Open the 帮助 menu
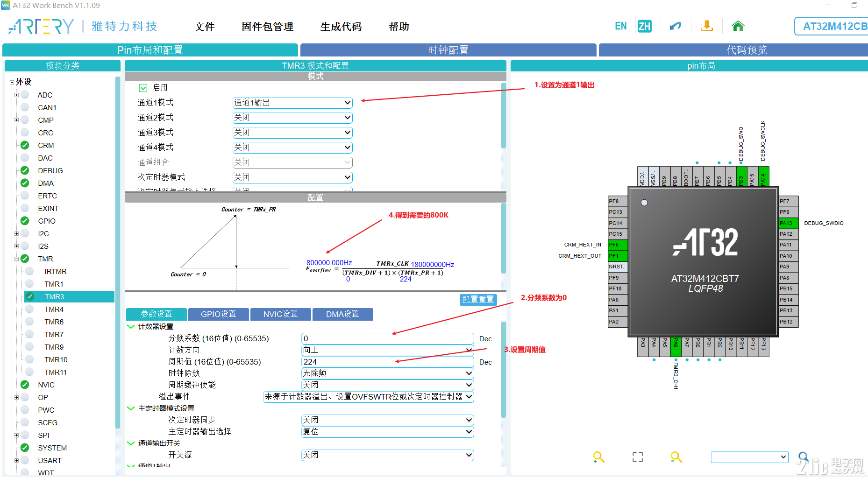Image resolution: width=868 pixels, height=478 pixels. tap(399, 27)
